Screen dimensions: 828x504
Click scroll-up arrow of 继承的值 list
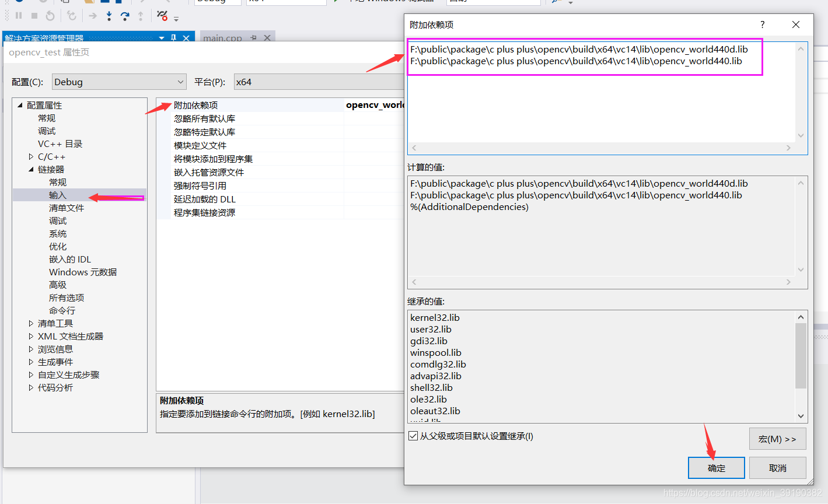(x=801, y=317)
